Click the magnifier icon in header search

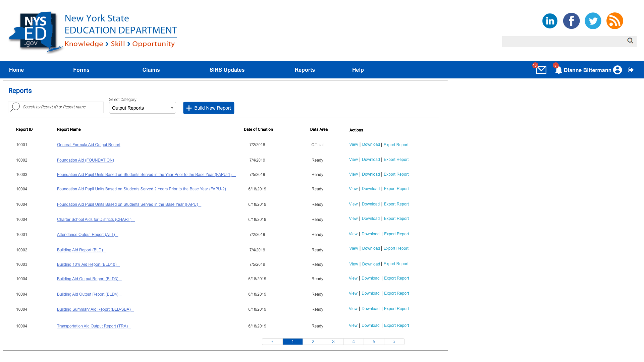pyautogui.click(x=630, y=41)
